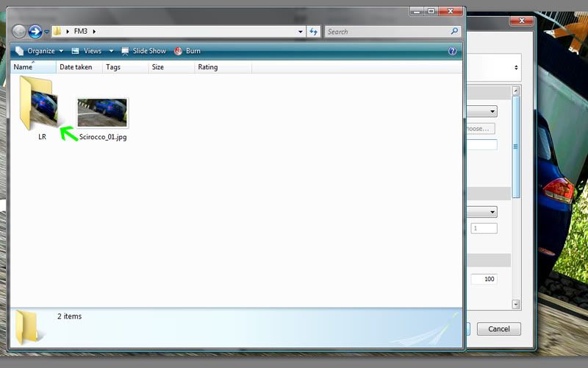
Task: Click the Forward navigation arrow
Action: pos(35,32)
